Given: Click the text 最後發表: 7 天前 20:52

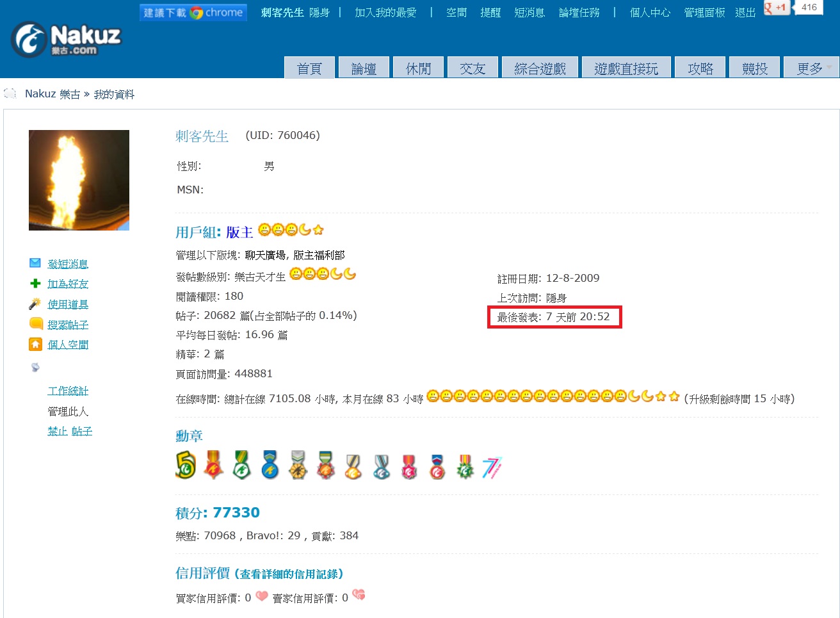Looking at the screenshot, I should [553, 316].
